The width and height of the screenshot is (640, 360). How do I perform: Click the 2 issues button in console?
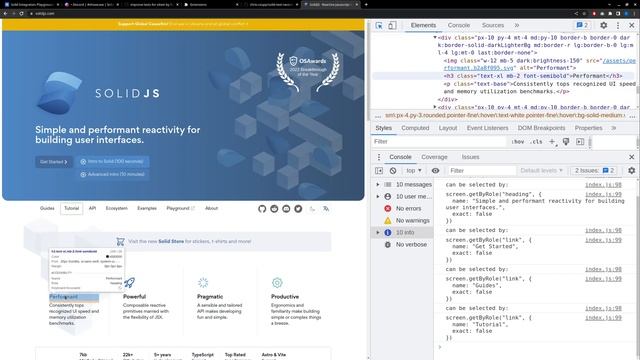[x=594, y=171]
